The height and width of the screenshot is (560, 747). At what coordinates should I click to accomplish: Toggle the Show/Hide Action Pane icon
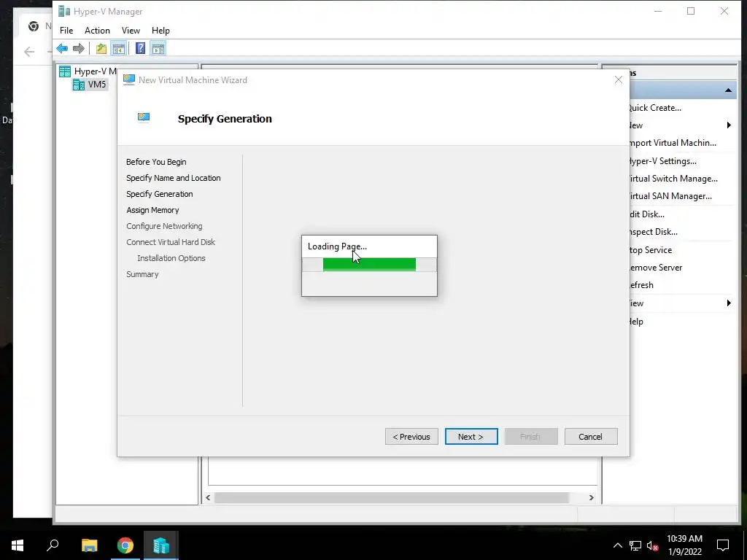(x=158, y=48)
